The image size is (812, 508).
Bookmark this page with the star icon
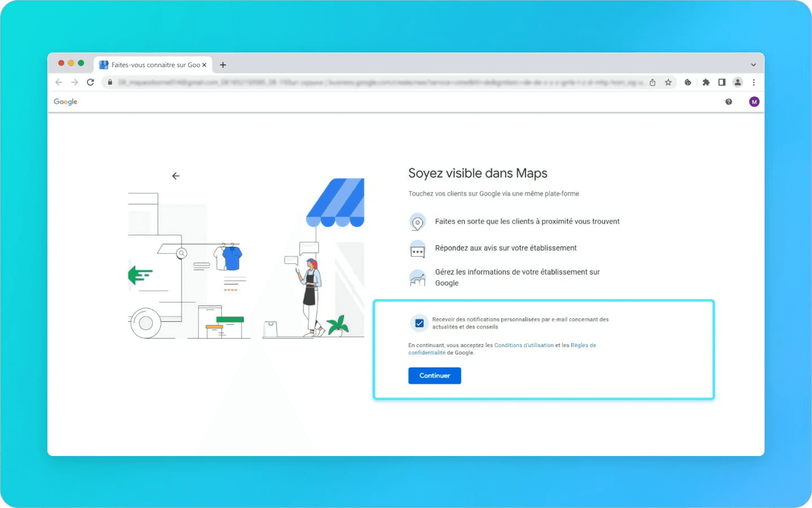coord(668,82)
